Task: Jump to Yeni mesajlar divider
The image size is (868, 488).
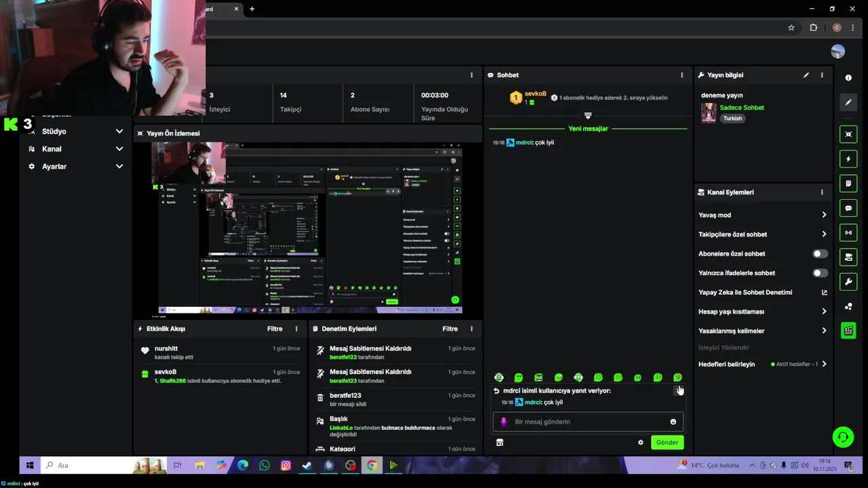Action: click(x=588, y=129)
